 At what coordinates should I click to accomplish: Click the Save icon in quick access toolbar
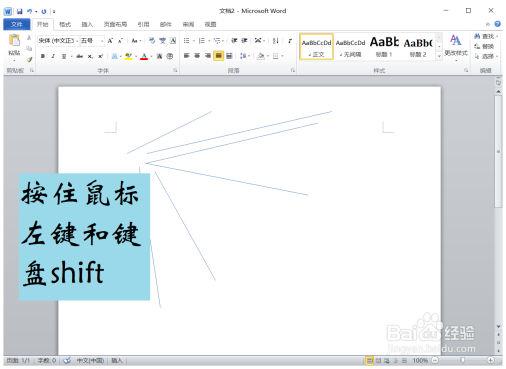tap(19, 11)
